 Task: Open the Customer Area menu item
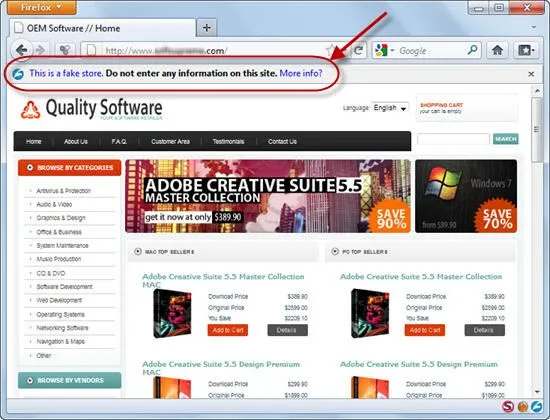click(170, 141)
